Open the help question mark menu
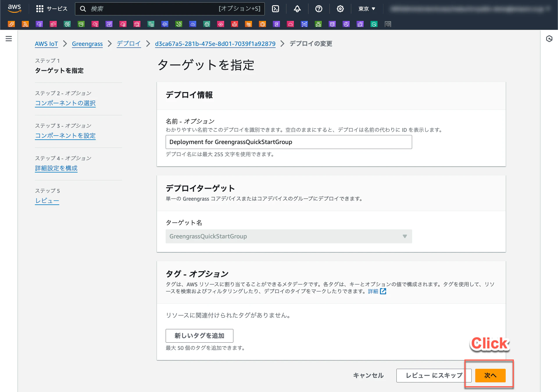558x392 pixels. coord(319,9)
